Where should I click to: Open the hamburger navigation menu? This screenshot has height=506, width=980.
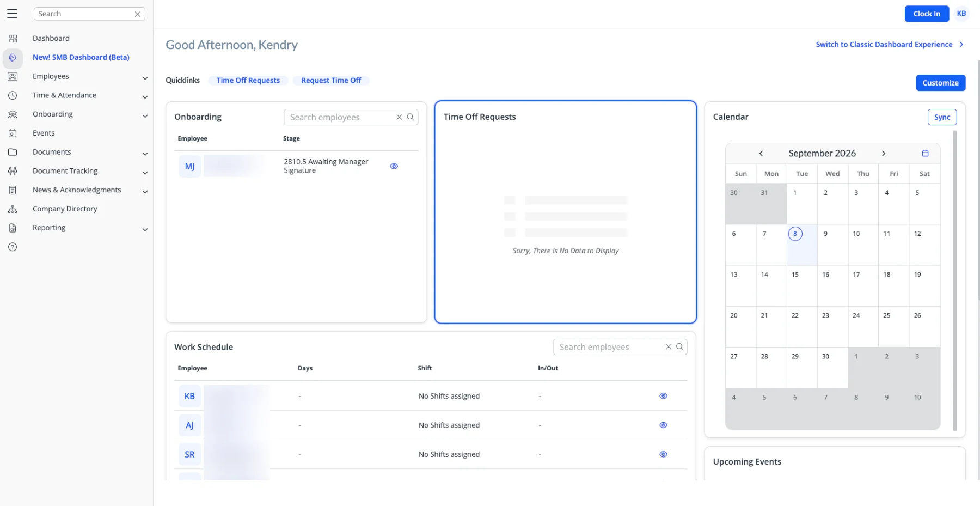[12, 14]
